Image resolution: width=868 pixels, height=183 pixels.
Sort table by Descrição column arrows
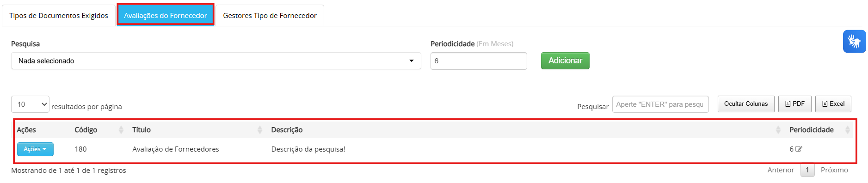point(778,130)
